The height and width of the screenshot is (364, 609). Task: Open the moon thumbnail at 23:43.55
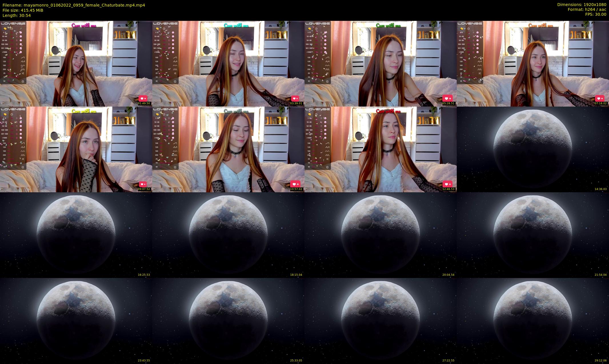click(x=76, y=321)
